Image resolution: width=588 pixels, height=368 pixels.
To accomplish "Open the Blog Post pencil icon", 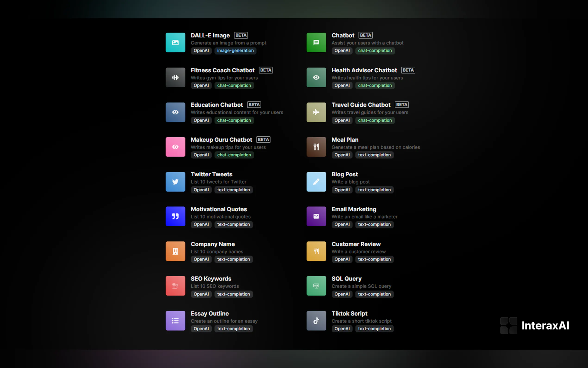I will pyautogui.click(x=316, y=182).
